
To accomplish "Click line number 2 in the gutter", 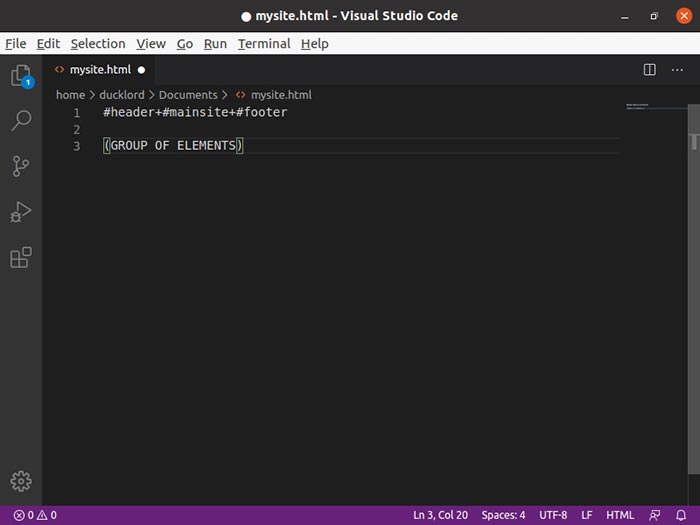I will point(77,129).
